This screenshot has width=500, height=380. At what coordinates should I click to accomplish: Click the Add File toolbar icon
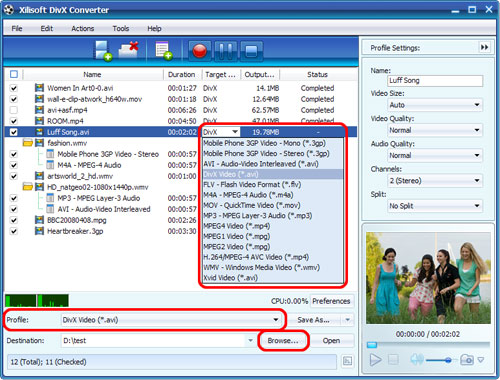(103, 51)
